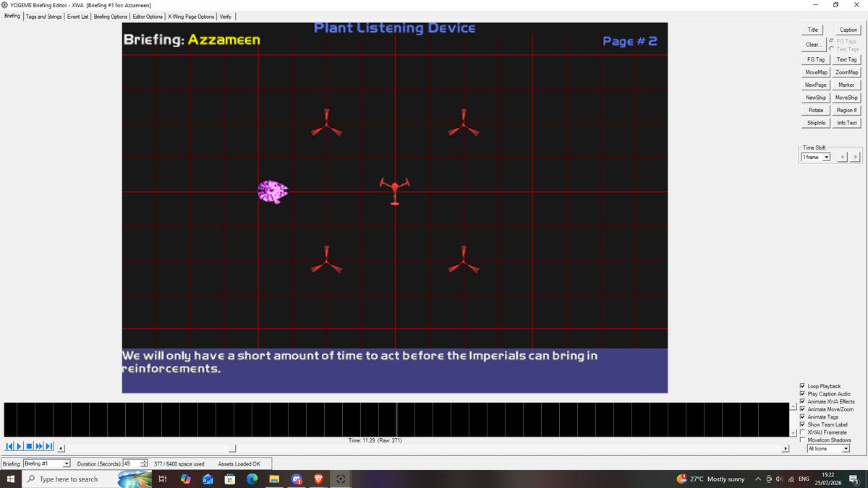This screenshot has width=868, height=488.
Task: Play the briefing animation
Action: coord(20,446)
